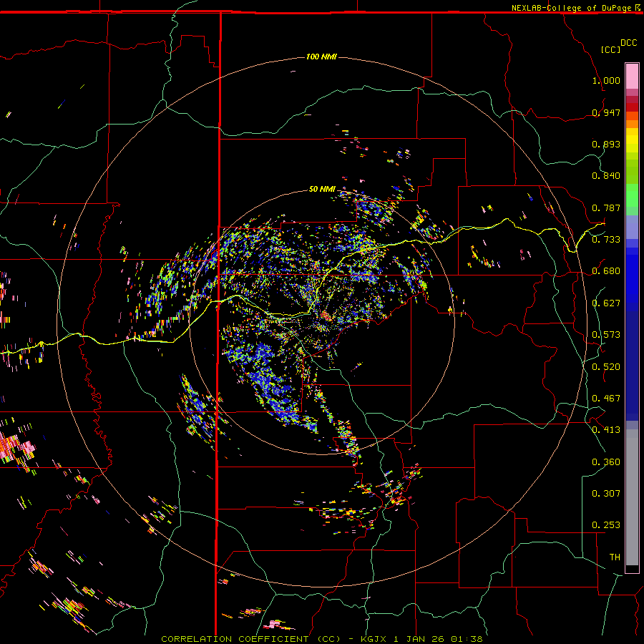Screen dimensions: 644x644
Task: Click the 100 NMI range ring label
Action: point(321,57)
